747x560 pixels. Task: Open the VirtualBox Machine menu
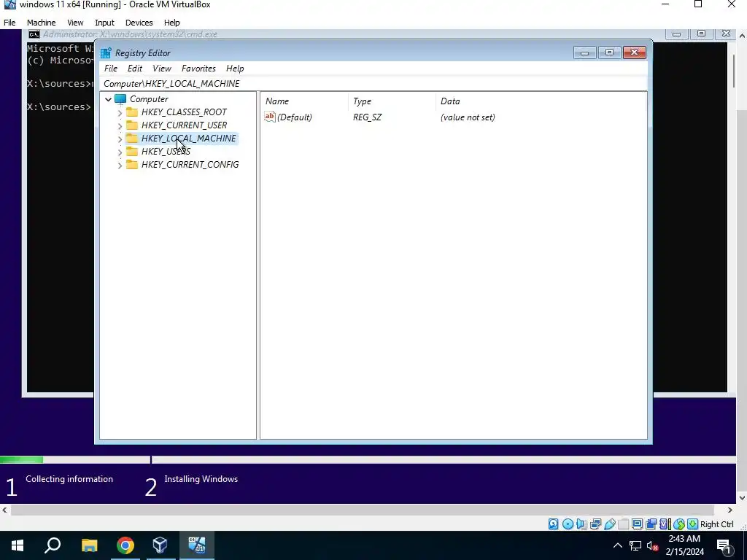41,23
